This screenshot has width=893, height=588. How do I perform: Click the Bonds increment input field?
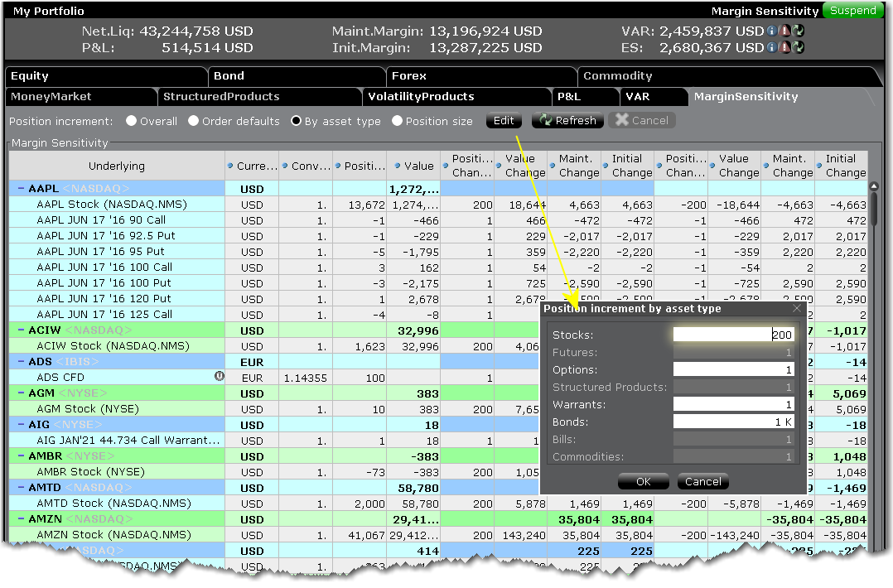pyautogui.click(x=734, y=422)
